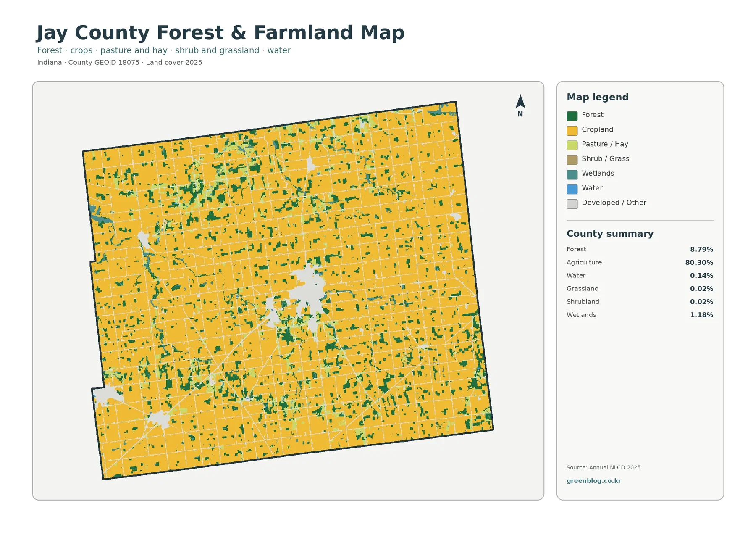Click the Jay County Forest & Farmland Map title
Image resolution: width=756 pixels, height=535 pixels.
220,33
